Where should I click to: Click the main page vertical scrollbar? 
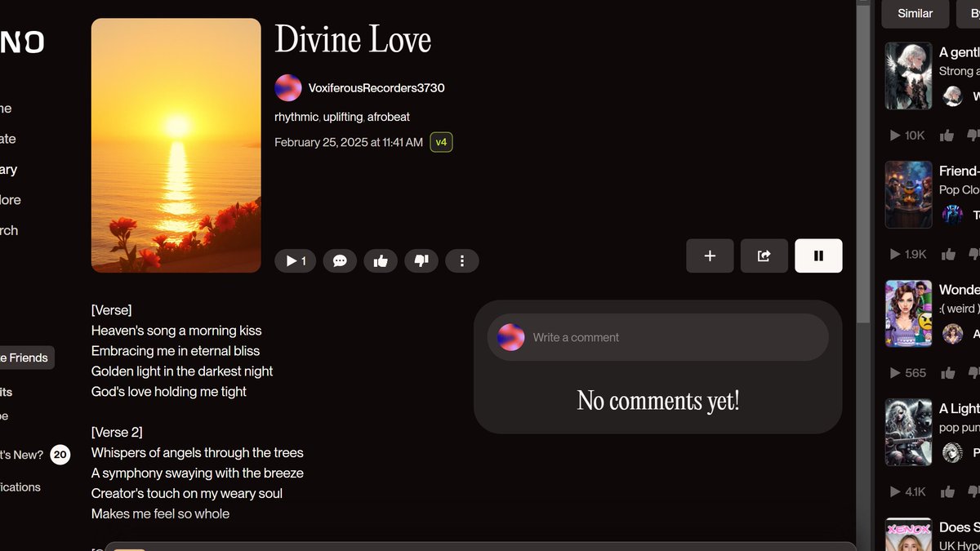coord(864,163)
